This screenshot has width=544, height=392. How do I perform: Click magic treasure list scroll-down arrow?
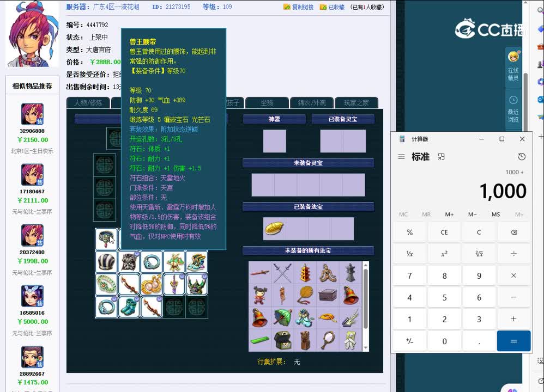point(365,348)
